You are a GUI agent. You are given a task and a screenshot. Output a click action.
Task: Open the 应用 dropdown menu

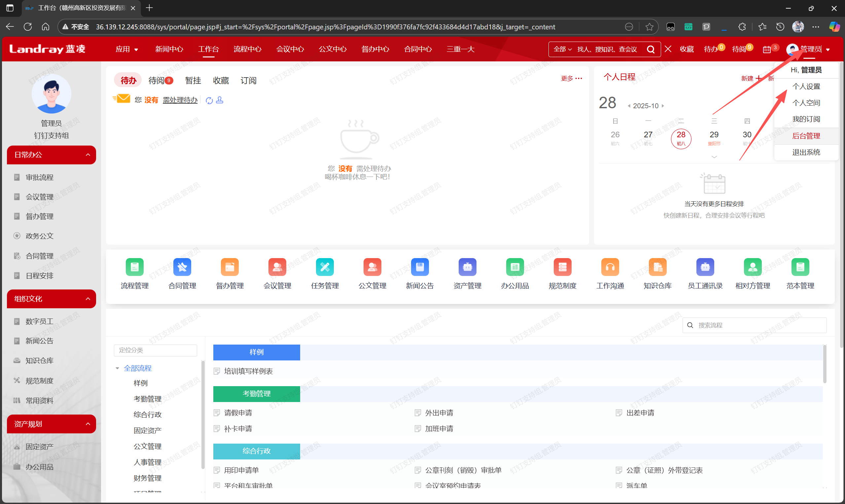tap(127, 49)
